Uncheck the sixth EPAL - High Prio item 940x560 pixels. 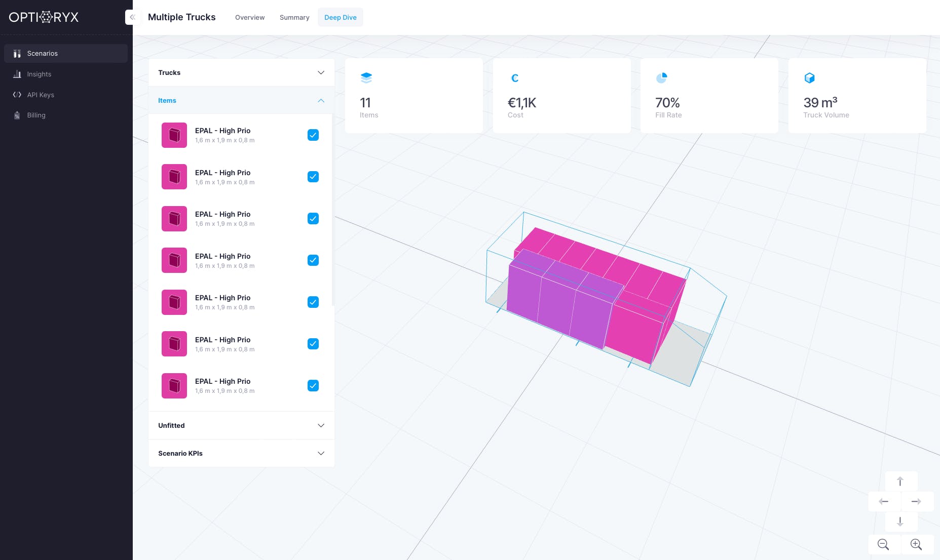[313, 344]
